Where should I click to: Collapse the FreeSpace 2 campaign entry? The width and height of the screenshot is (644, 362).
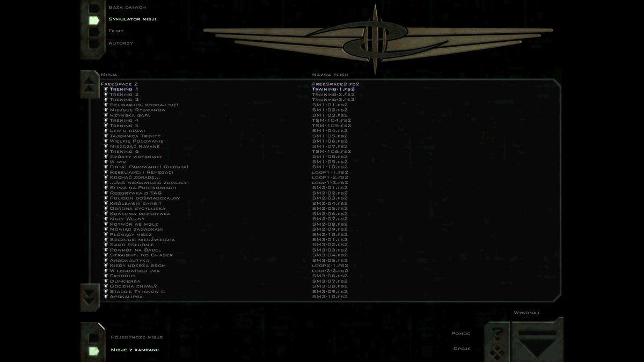click(118, 84)
